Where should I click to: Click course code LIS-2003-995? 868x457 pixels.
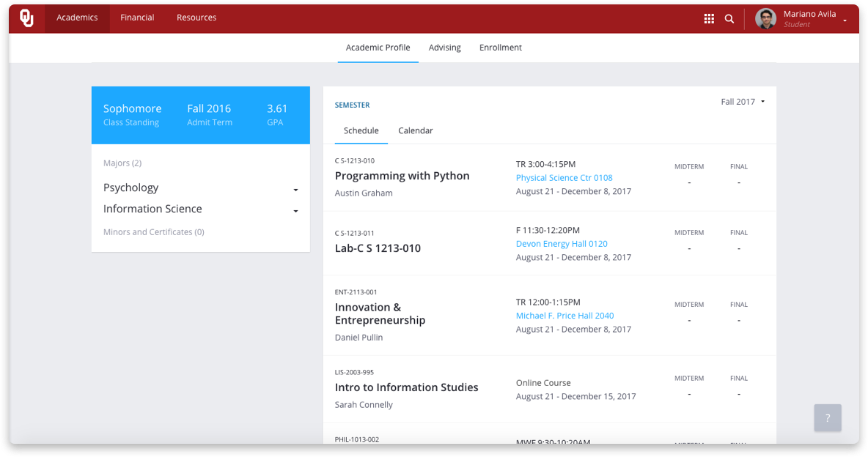(354, 372)
